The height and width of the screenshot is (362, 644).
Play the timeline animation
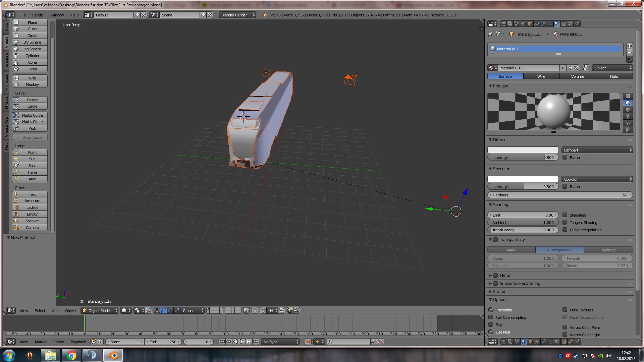(x=242, y=342)
